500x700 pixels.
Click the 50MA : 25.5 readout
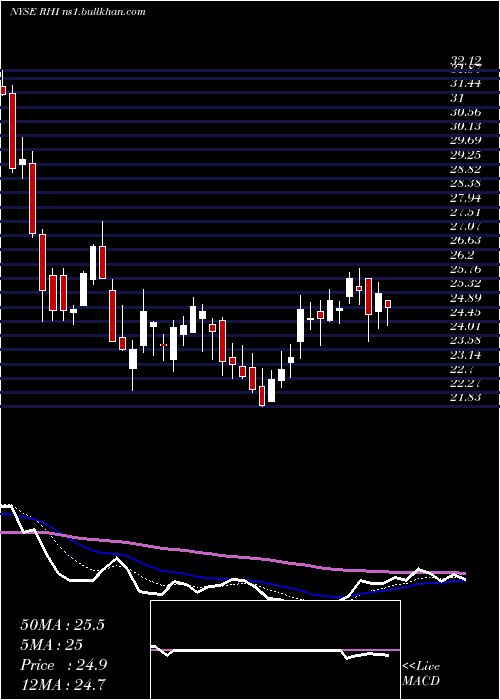(62, 625)
